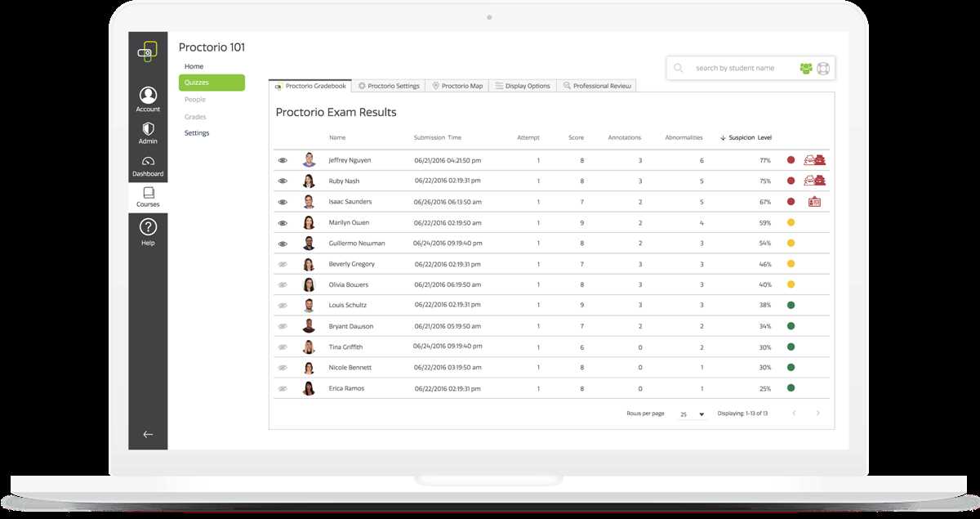Collapse sidebar with the left arrow
The width and height of the screenshot is (980, 519).
pos(148,434)
